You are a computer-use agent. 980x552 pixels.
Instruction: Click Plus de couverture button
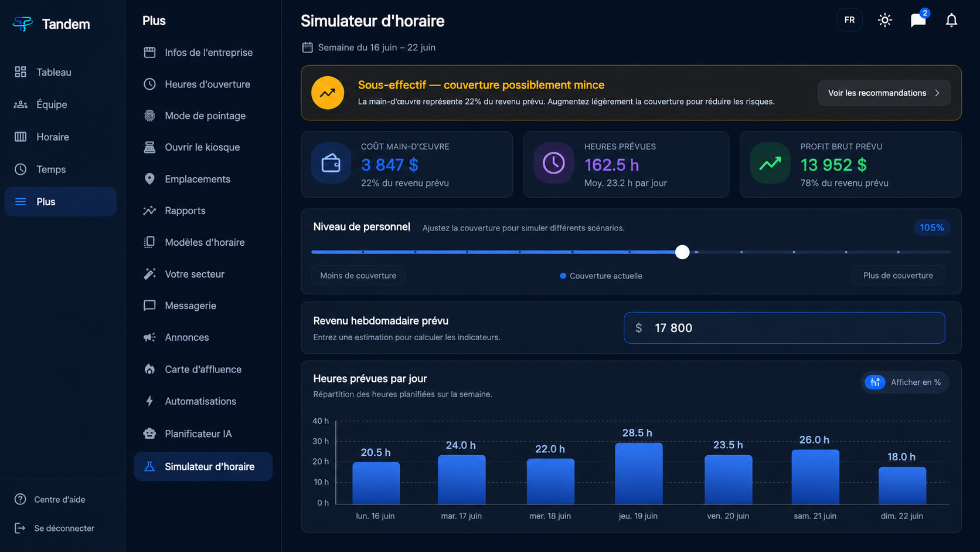(898, 276)
